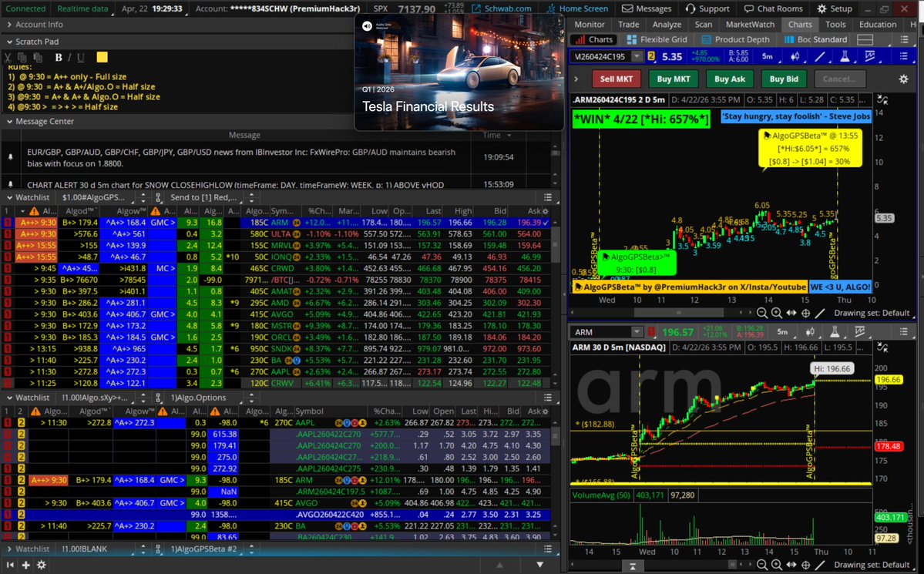The image size is (924, 574).
Task: Open the yellow symbol link selector on the option chart
Action: (x=651, y=56)
